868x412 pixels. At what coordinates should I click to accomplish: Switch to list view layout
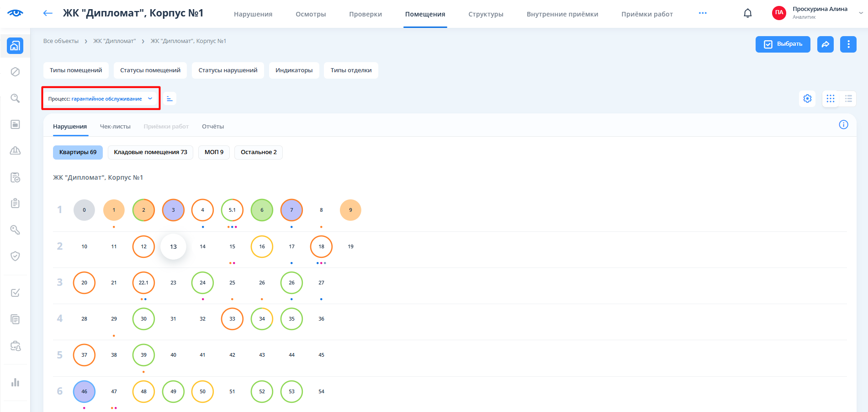point(848,99)
